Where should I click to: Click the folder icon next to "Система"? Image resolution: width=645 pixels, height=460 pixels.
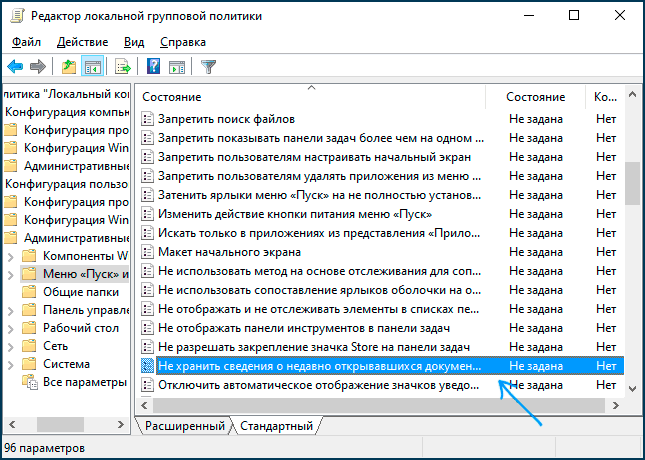29,364
